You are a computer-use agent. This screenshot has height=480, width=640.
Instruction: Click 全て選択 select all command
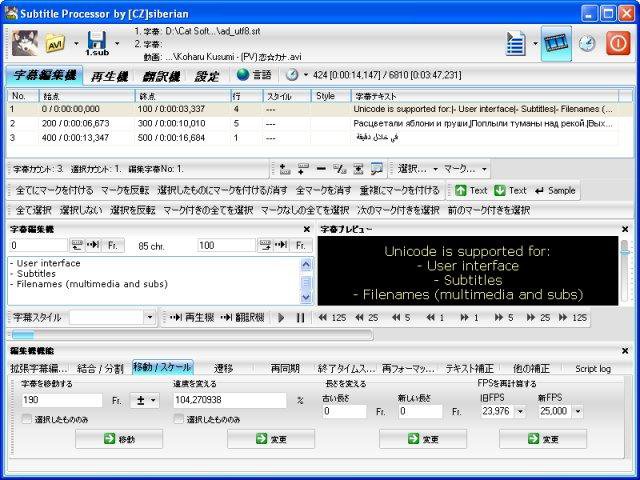[33, 210]
